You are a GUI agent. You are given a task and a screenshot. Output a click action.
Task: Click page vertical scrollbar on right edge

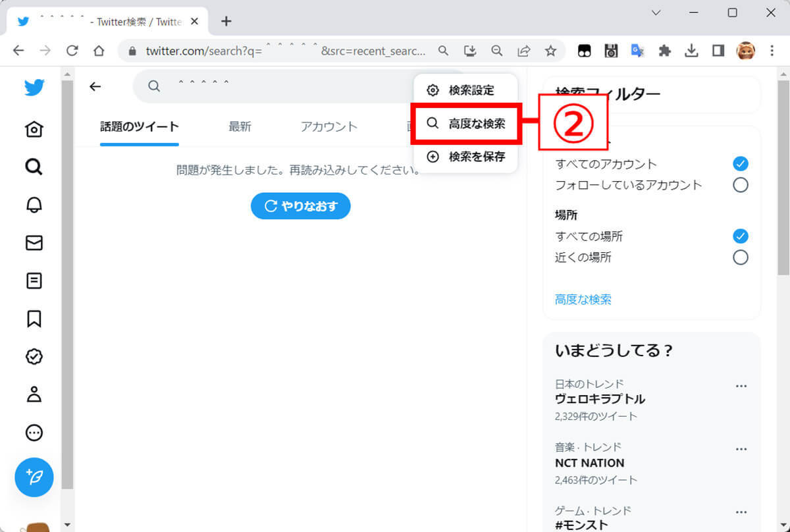click(783, 178)
